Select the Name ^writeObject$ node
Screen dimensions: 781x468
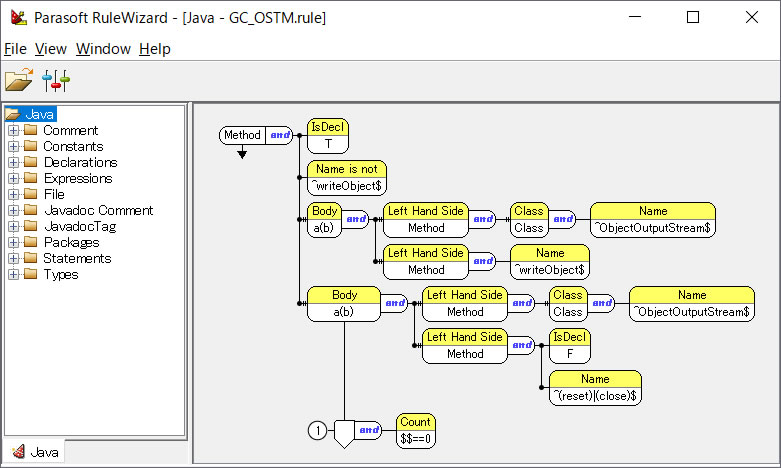[550, 261]
